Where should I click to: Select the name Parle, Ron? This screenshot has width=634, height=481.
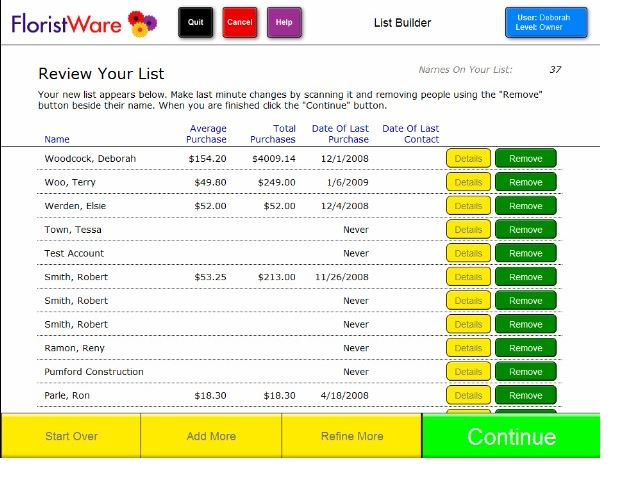coord(67,395)
